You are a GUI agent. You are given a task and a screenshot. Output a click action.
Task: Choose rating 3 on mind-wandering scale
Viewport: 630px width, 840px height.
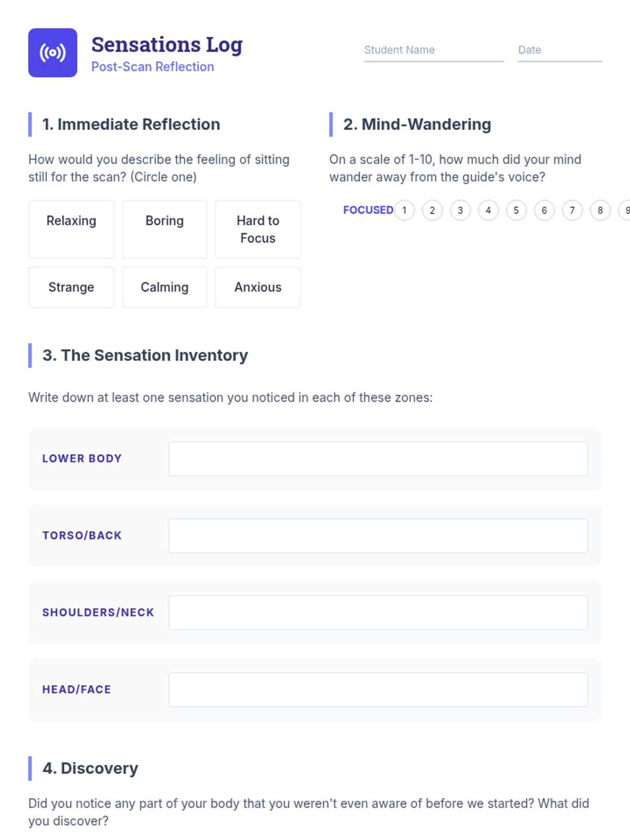460,211
